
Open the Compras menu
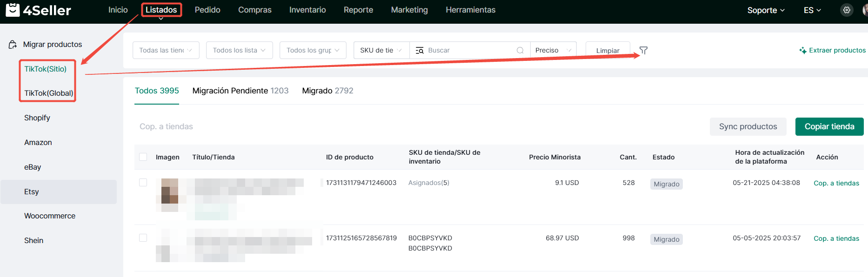click(x=255, y=10)
